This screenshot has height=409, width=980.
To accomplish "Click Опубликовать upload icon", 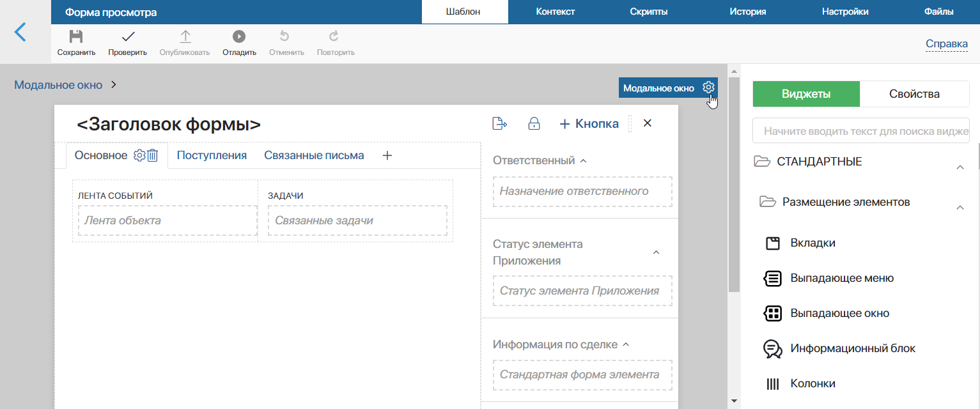I will (185, 36).
